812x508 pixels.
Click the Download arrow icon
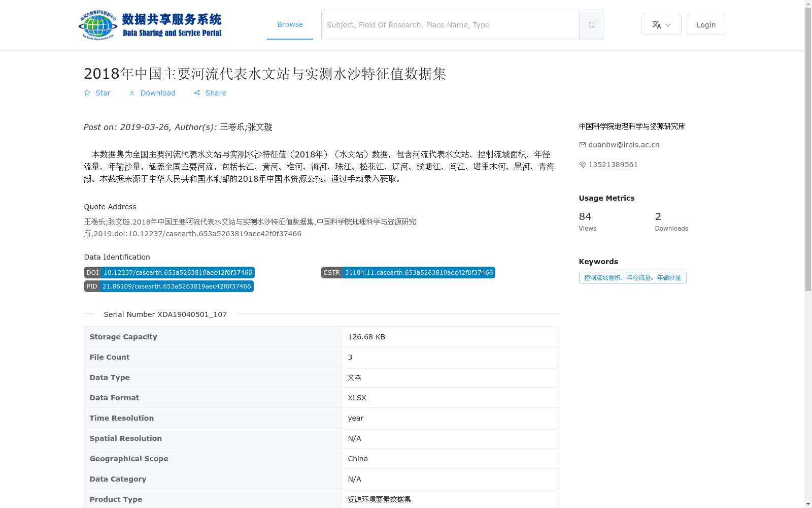132,93
